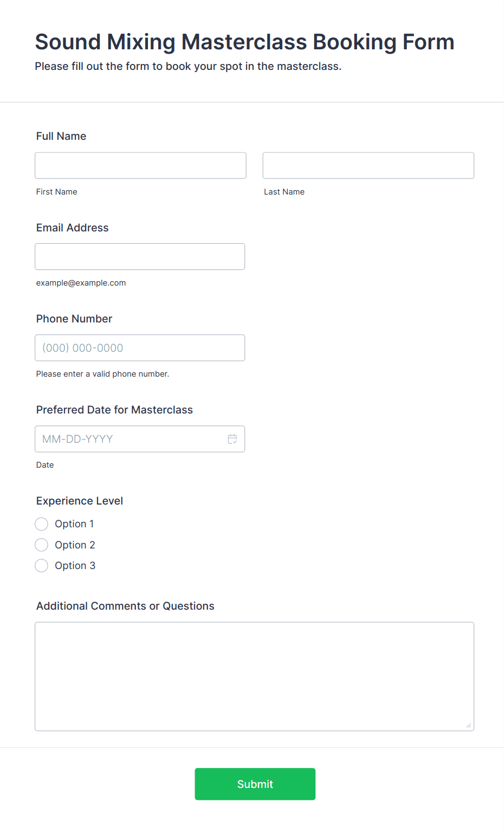This screenshot has width=504, height=827.
Task: Click into the Email Address field
Action: click(x=140, y=256)
